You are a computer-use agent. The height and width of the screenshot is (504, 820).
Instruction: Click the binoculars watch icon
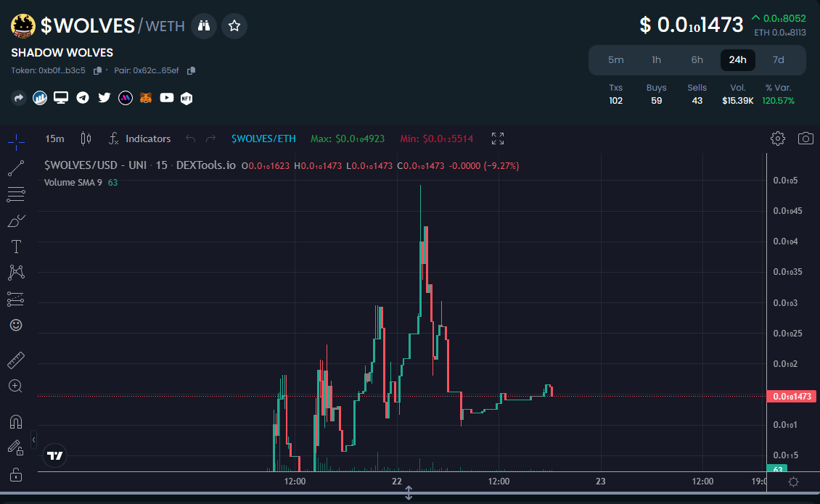[204, 25]
